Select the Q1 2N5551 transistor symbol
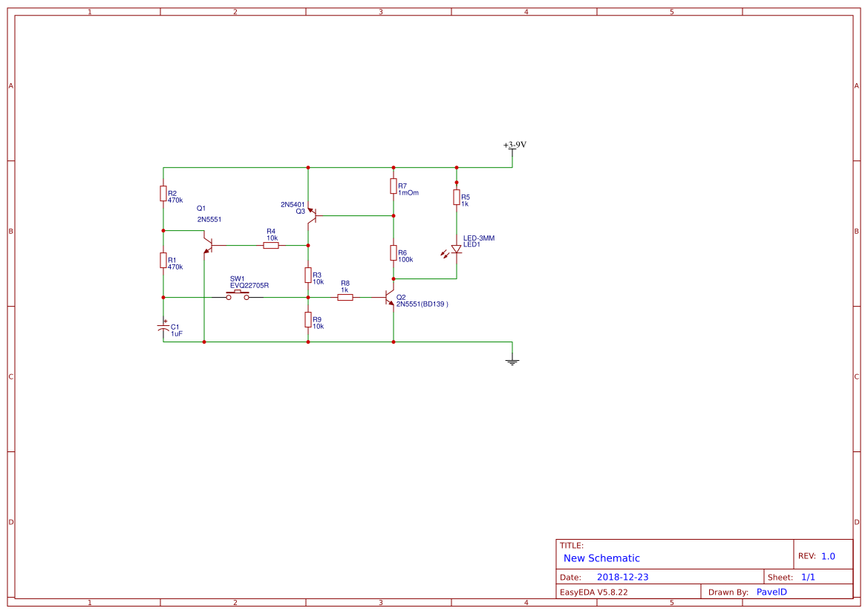 208,245
